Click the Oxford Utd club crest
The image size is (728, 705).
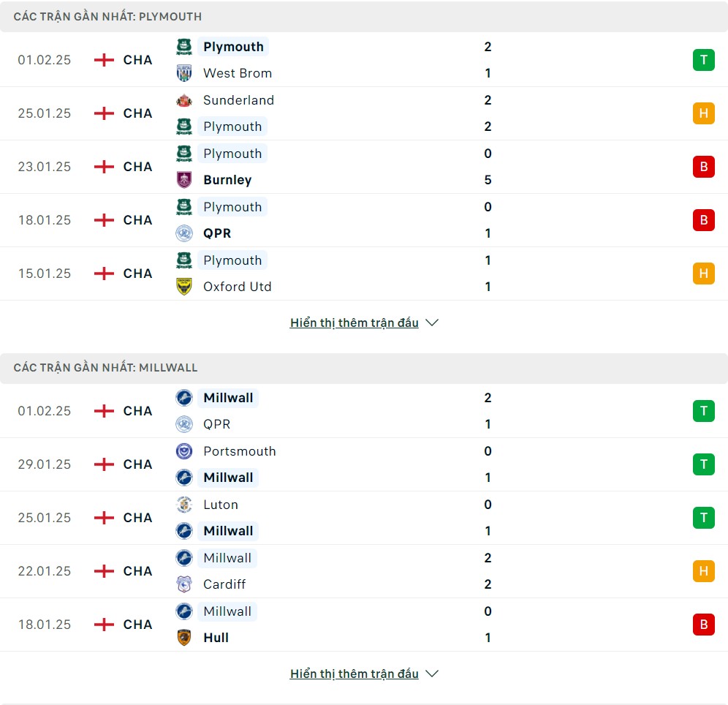(x=184, y=287)
